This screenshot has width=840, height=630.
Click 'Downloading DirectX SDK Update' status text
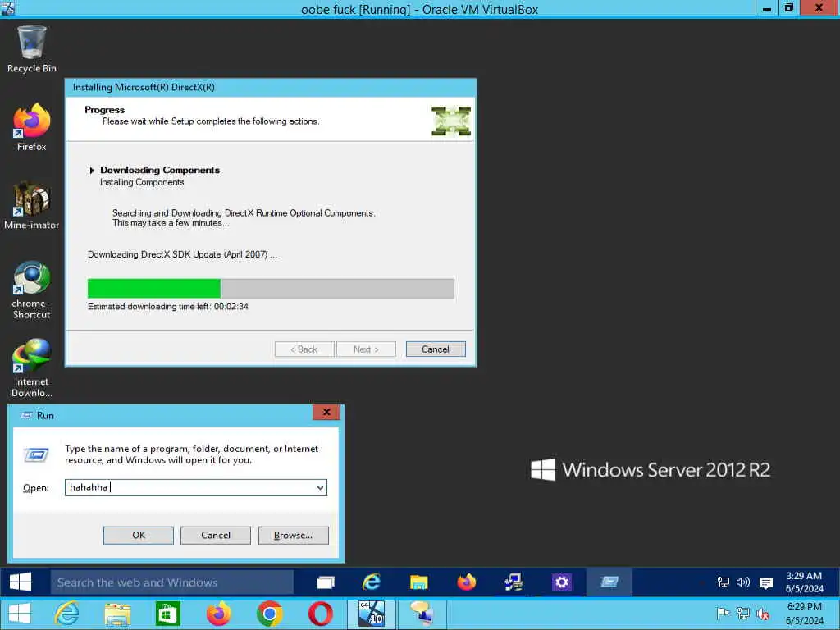point(182,254)
